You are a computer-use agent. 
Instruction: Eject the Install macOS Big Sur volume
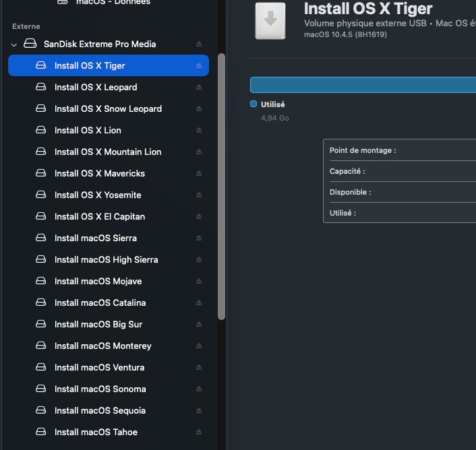click(199, 324)
